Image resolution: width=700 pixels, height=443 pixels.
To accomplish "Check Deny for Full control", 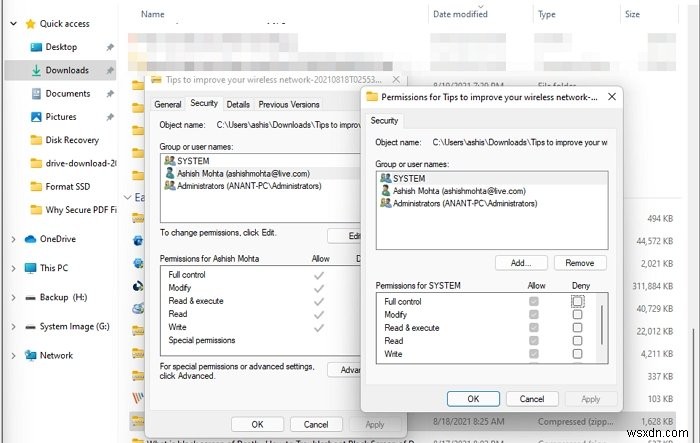I will click(577, 301).
